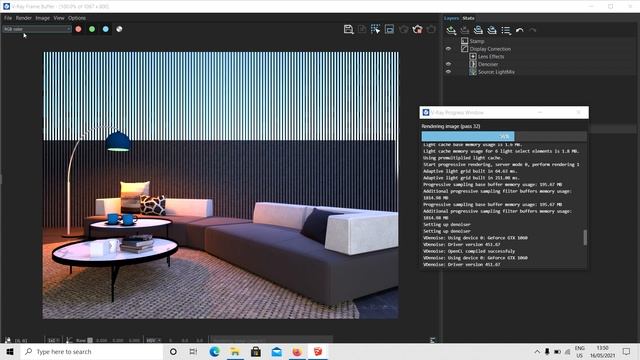The height and width of the screenshot is (360, 640).
Task: Open the Render menu
Action: 24,18
